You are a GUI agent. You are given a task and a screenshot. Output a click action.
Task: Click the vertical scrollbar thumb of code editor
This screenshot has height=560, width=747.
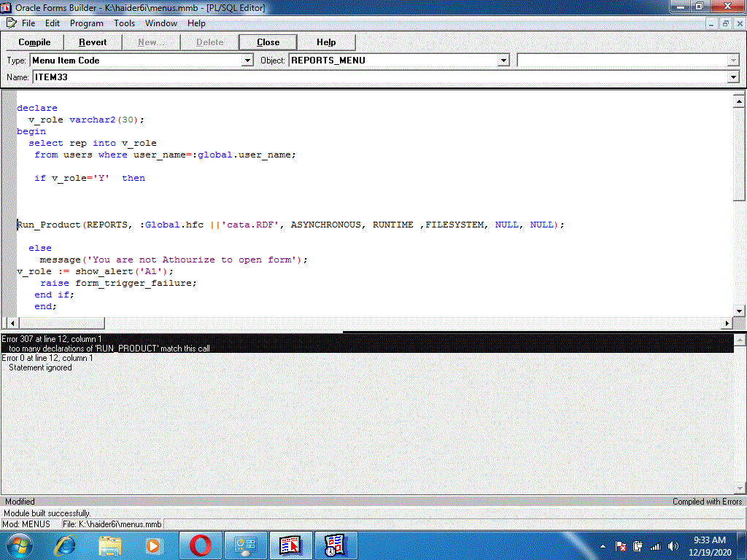pos(739,155)
